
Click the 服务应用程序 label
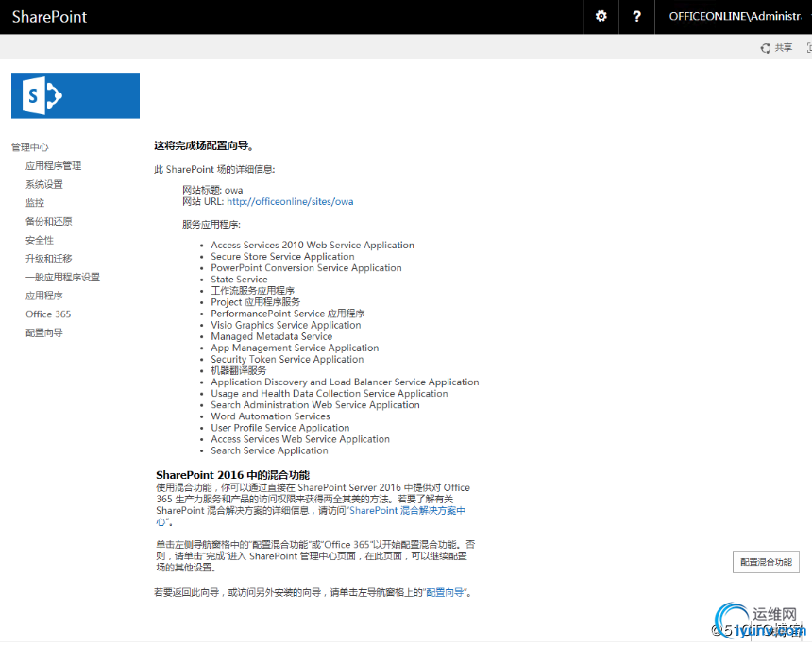pyautogui.click(x=211, y=225)
